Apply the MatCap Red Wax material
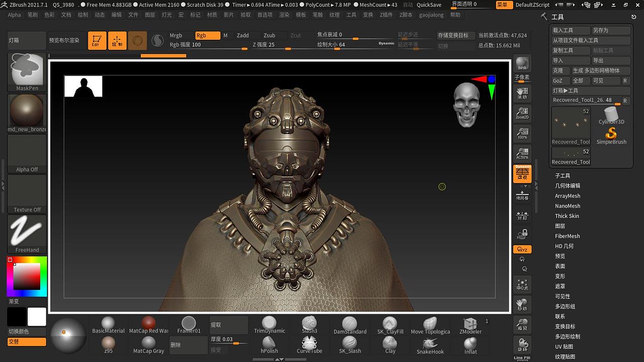This screenshot has height=362, width=644. pyautogui.click(x=148, y=325)
